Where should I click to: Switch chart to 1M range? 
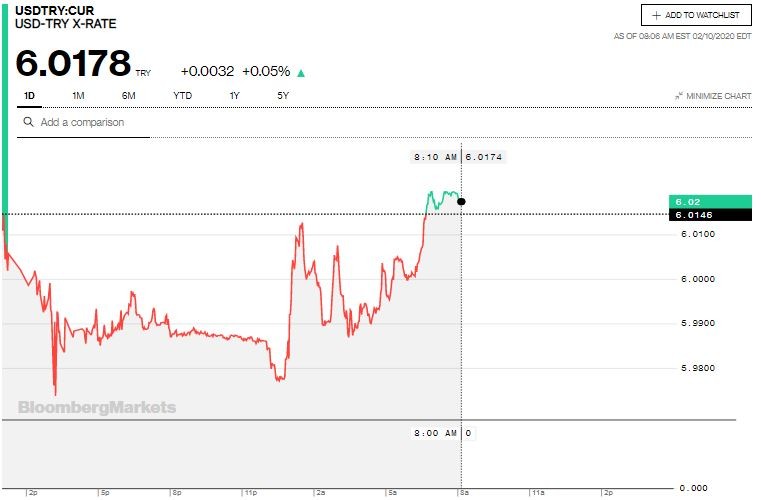pos(78,95)
